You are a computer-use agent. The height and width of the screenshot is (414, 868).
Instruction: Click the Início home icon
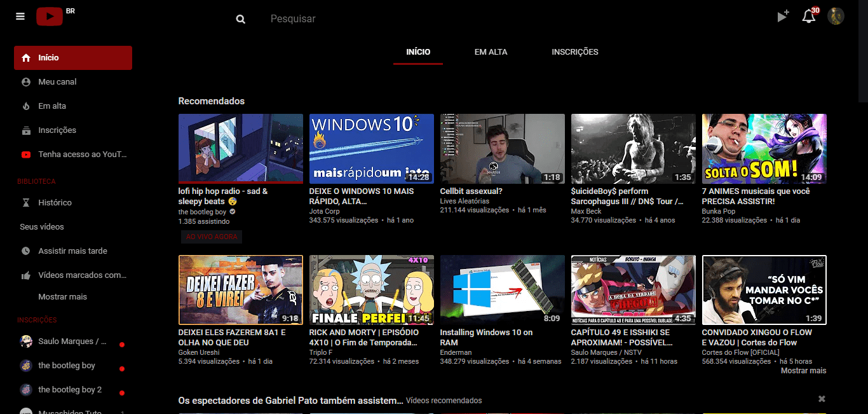point(26,58)
